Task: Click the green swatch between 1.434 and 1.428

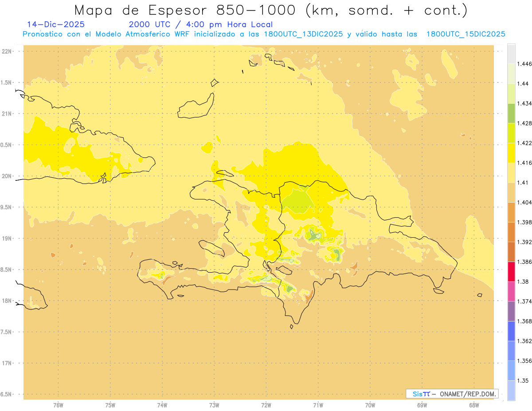Action: tap(511, 114)
